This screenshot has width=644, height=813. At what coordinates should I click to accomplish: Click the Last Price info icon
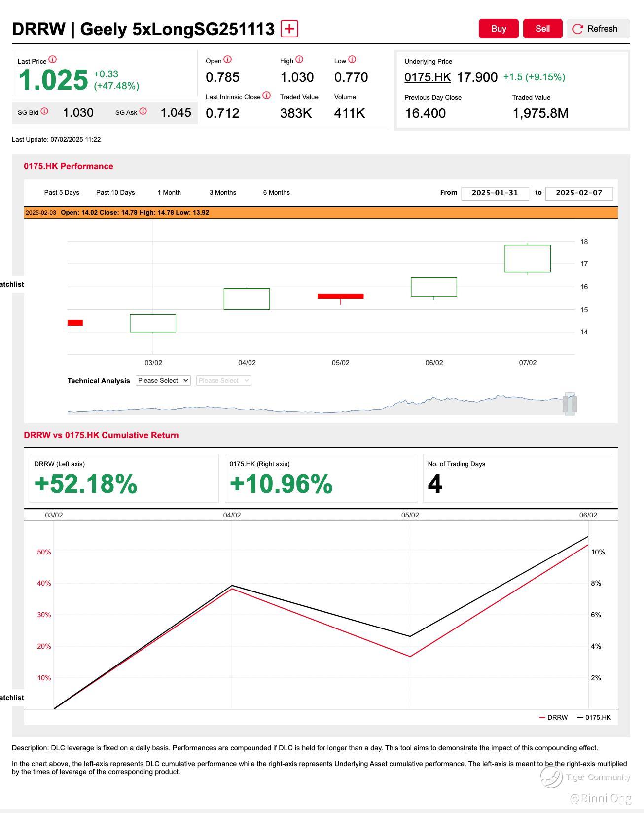(x=52, y=60)
